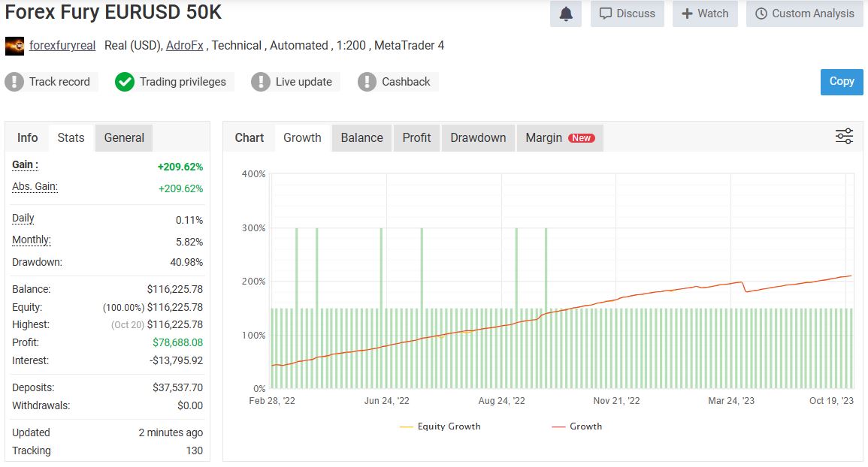Open the AdroFx broker link
The height and width of the screenshot is (467, 868).
click(x=185, y=46)
